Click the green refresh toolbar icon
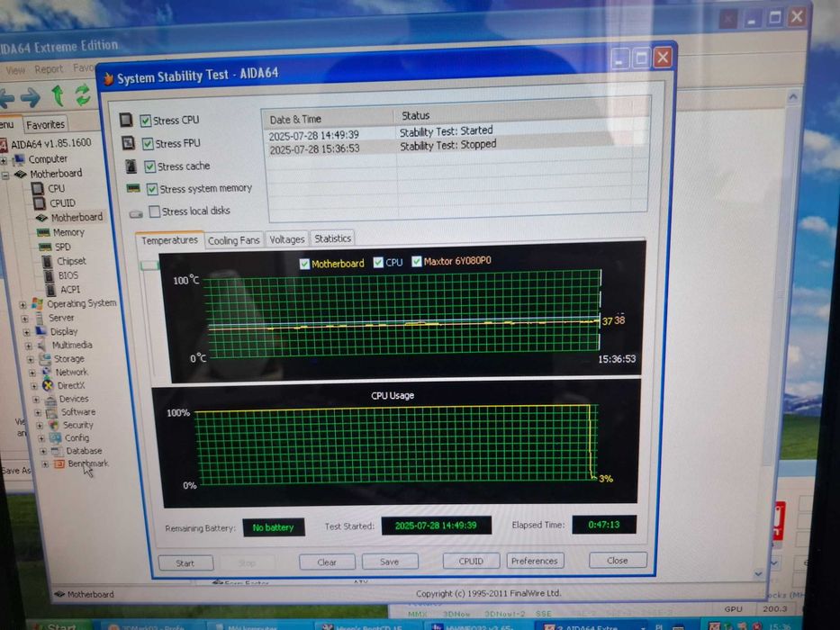The width and height of the screenshot is (840, 630). click(83, 94)
